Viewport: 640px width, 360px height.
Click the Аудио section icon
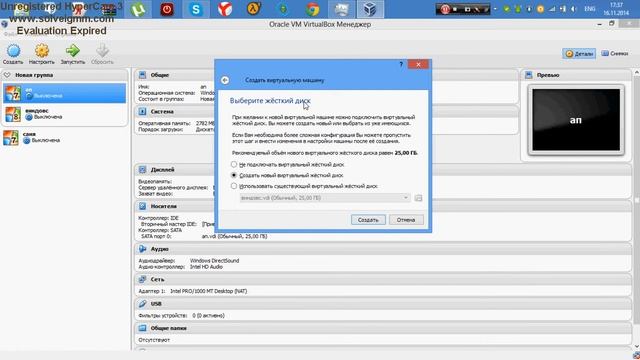[x=142, y=249]
